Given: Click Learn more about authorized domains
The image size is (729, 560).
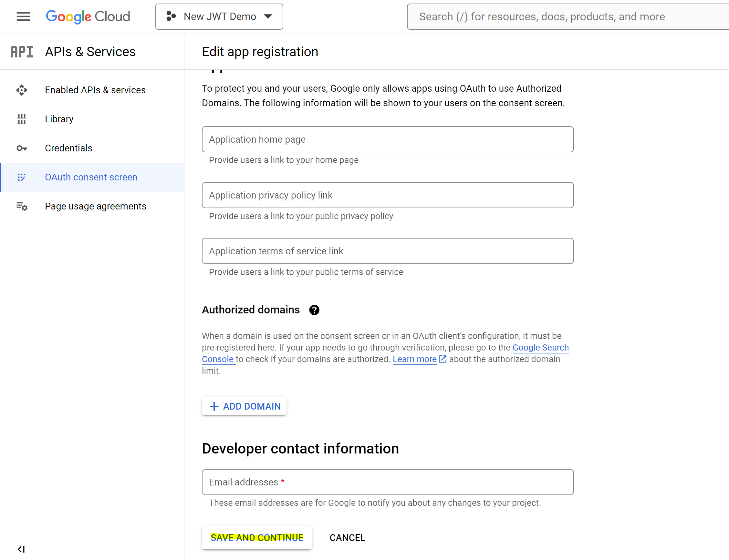Looking at the screenshot, I should (414, 359).
